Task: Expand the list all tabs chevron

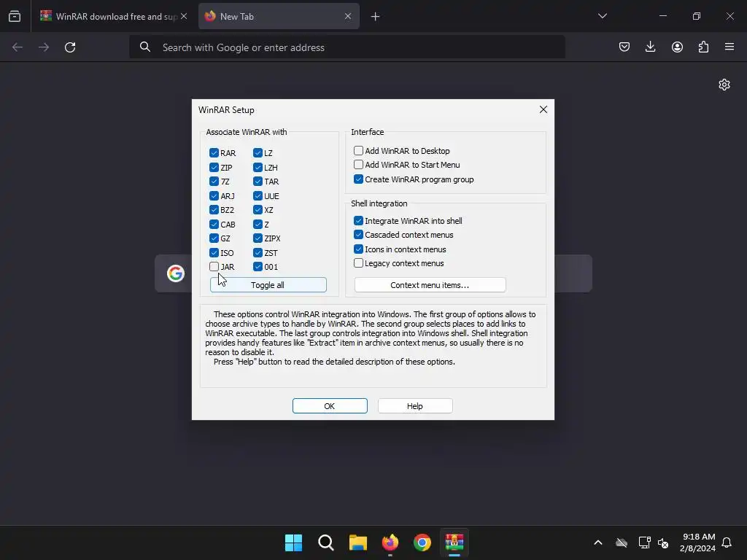Action: click(x=603, y=16)
